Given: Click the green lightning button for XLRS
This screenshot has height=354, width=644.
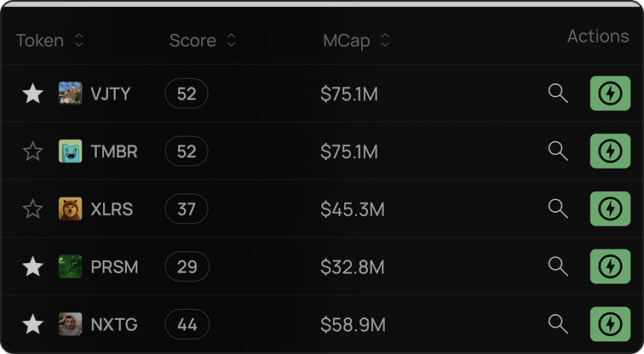Looking at the screenshot, I should tap(610, 208).
